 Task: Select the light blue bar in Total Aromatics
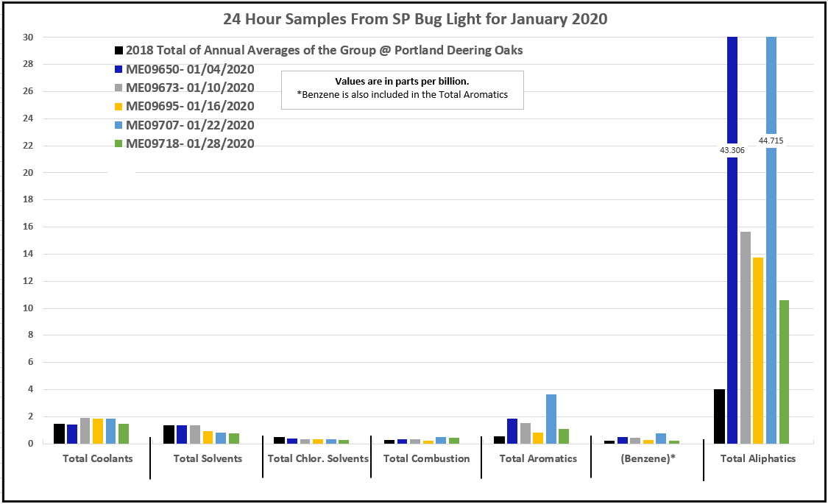pyautogui.click(x=551, y=419)
